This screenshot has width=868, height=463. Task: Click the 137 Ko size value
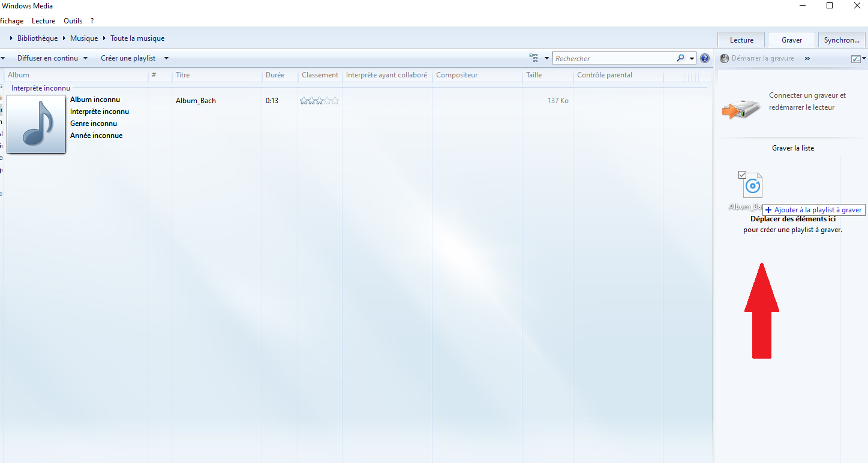coord(558,101)
